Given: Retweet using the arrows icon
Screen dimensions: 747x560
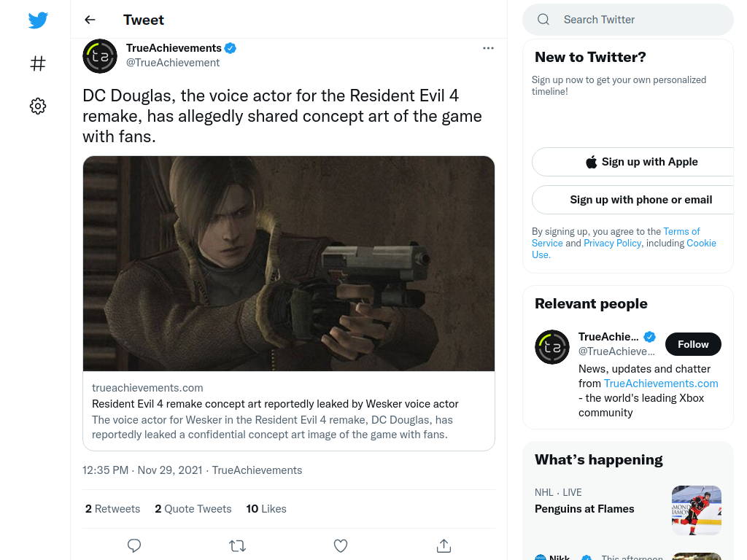Looking at the screenshot, I should pos(237,545).
